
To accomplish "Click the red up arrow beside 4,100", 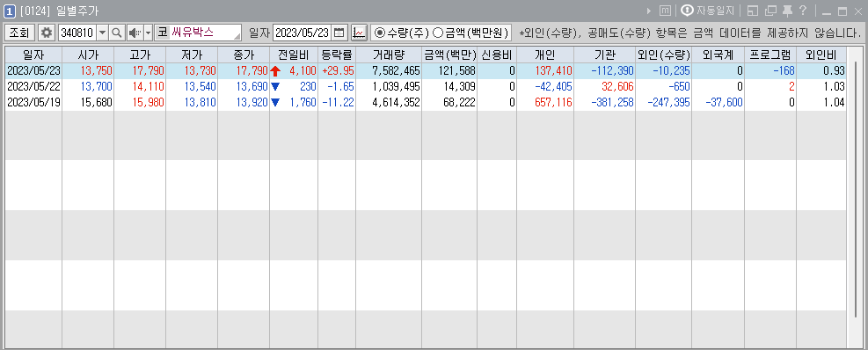I will pos(275,71).
